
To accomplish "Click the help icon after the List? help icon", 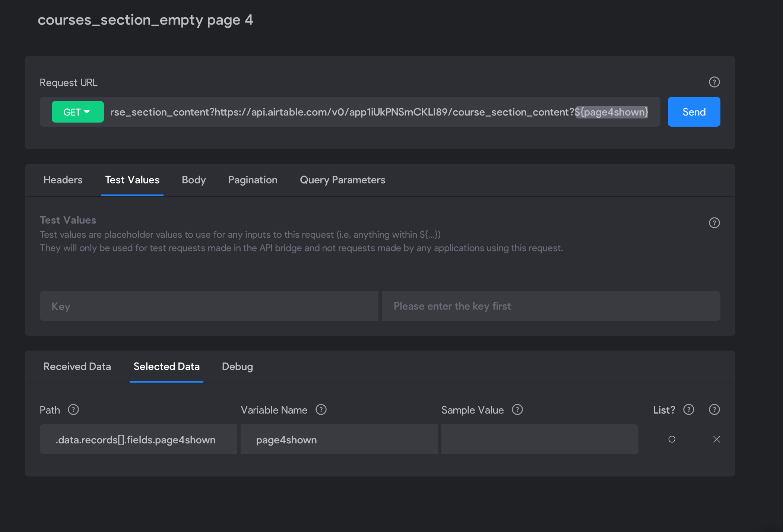I will (714, 409).
